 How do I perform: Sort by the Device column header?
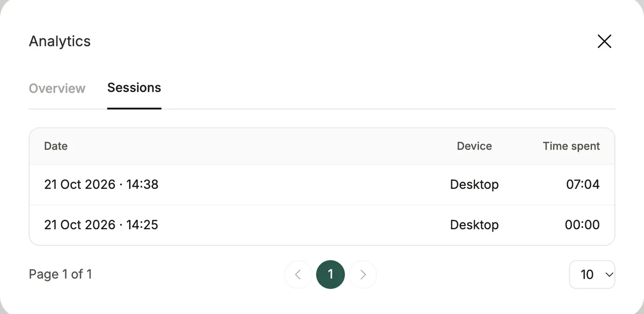[474, 146]
